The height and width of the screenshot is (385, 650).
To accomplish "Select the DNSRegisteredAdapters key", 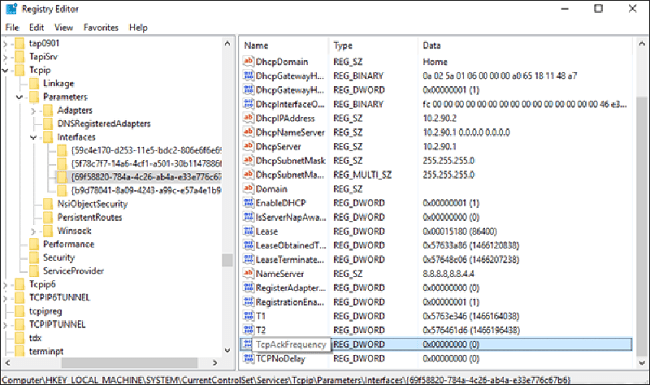I will pyautogui.click(x=104, y=123).
